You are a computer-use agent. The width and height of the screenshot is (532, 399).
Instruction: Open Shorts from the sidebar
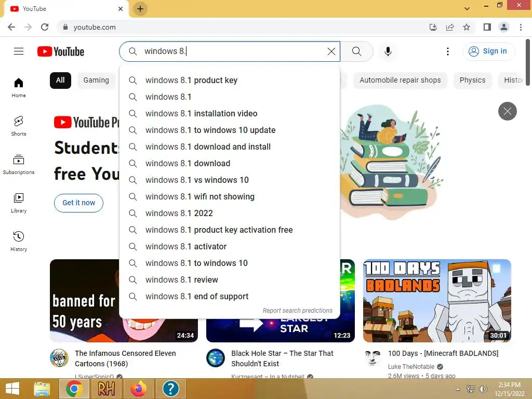(x=19, y=126)
